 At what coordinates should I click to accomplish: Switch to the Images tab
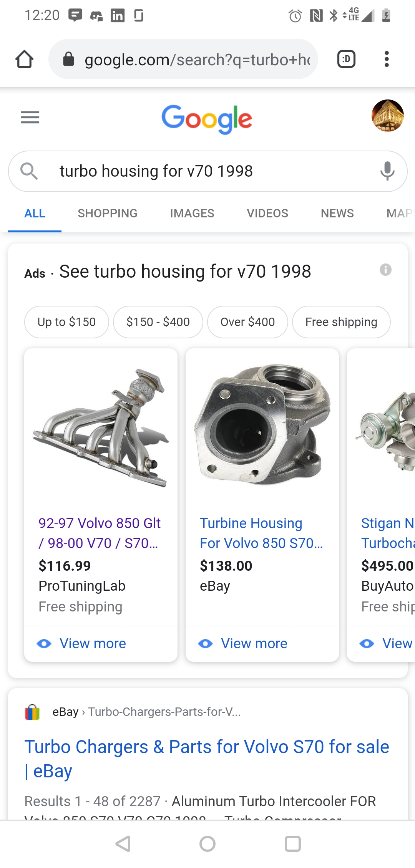click(x=192, y=213)
